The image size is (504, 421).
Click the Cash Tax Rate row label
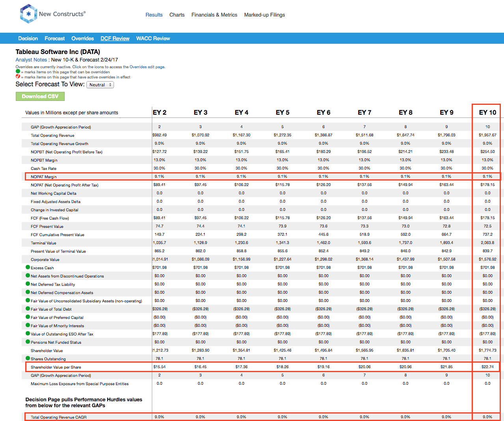[x=43, y=168]
